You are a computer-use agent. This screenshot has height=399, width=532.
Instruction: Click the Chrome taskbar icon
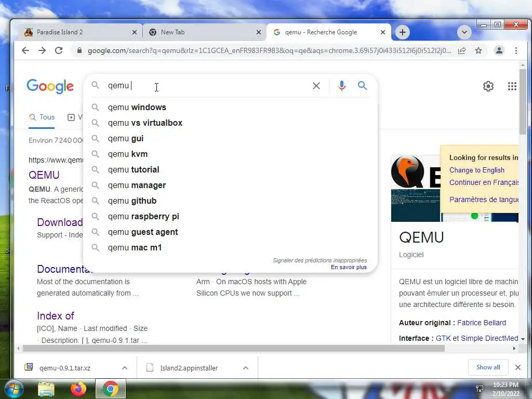pyautogui.click(x=111, y=389)
